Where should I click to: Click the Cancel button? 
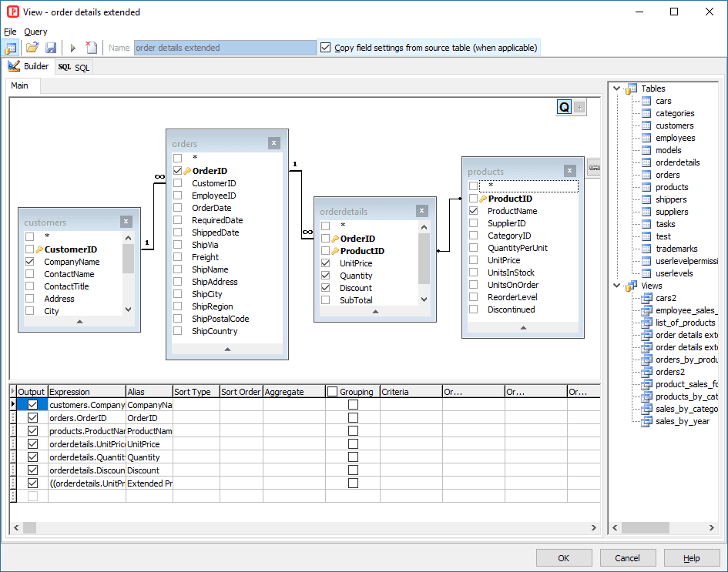coord(627,558)
